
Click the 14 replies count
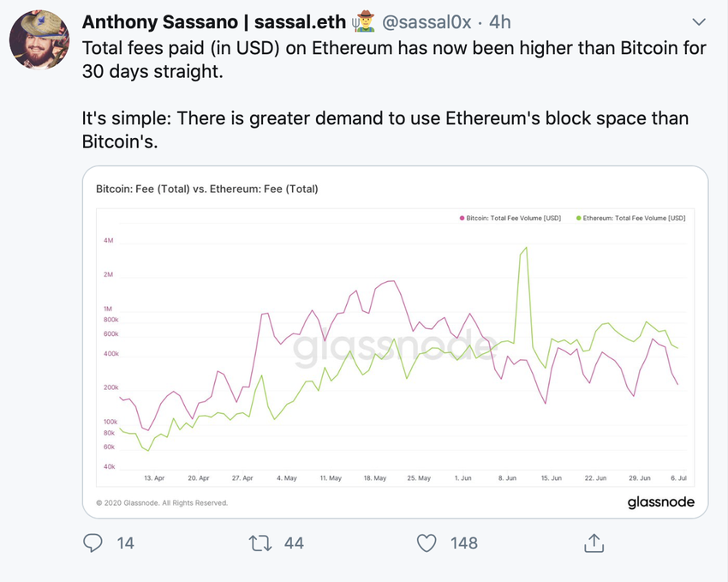point(125,543)
